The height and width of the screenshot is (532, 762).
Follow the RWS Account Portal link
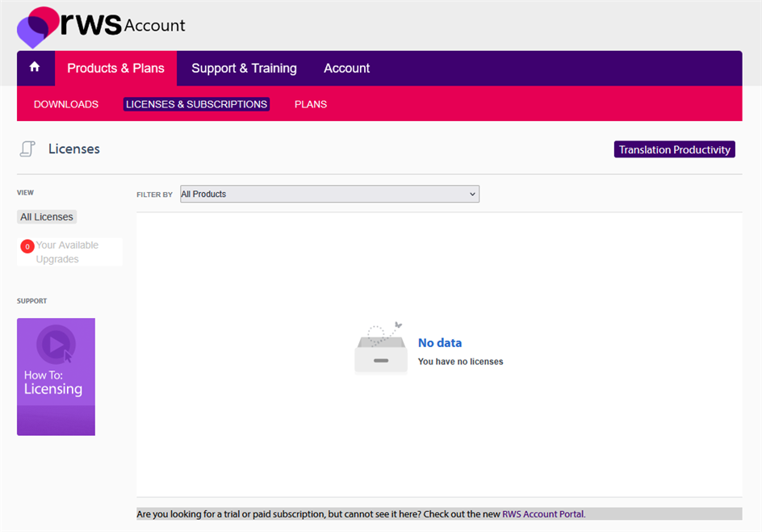point(543,514)
